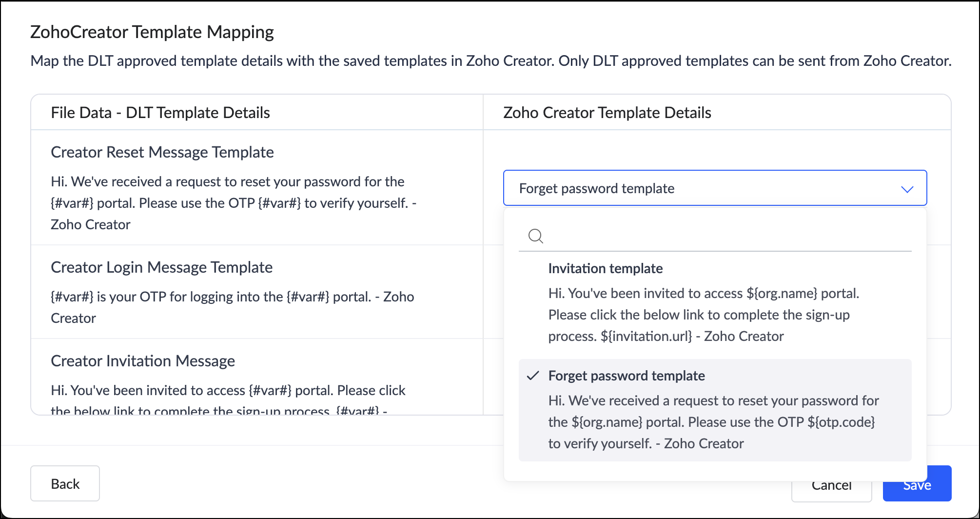Image resolution: width=980 pixels, height=519 pixels.
Task: Click the Invitation template description text
Action: [x=703, y=315]
